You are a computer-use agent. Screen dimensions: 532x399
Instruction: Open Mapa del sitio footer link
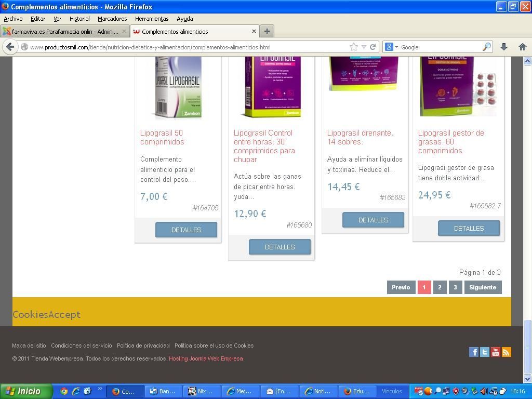click(29, 345)
